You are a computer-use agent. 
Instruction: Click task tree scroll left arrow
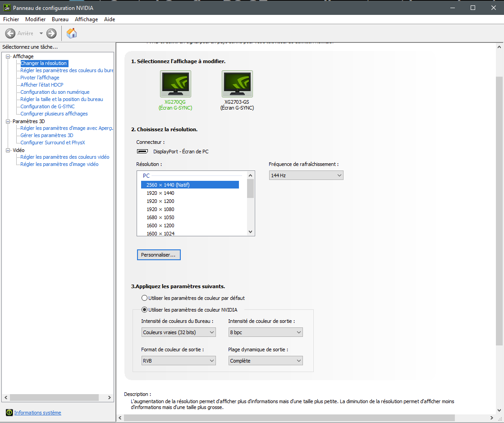6,398
